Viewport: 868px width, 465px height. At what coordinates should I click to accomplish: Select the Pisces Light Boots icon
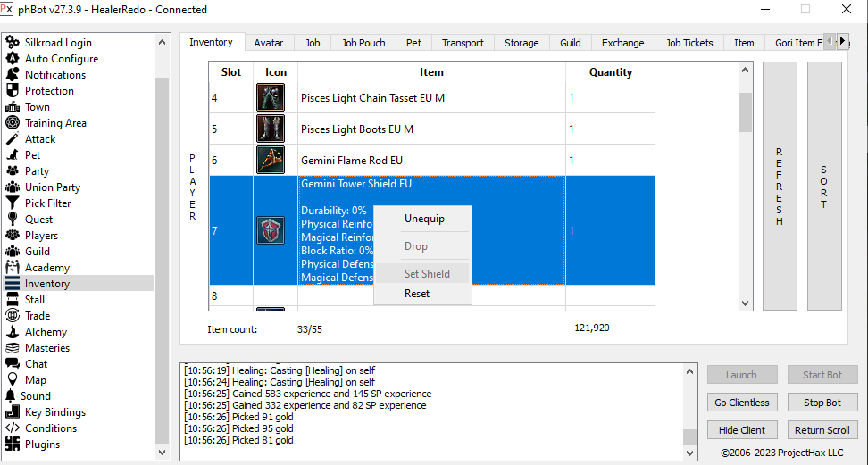(271, 129)
